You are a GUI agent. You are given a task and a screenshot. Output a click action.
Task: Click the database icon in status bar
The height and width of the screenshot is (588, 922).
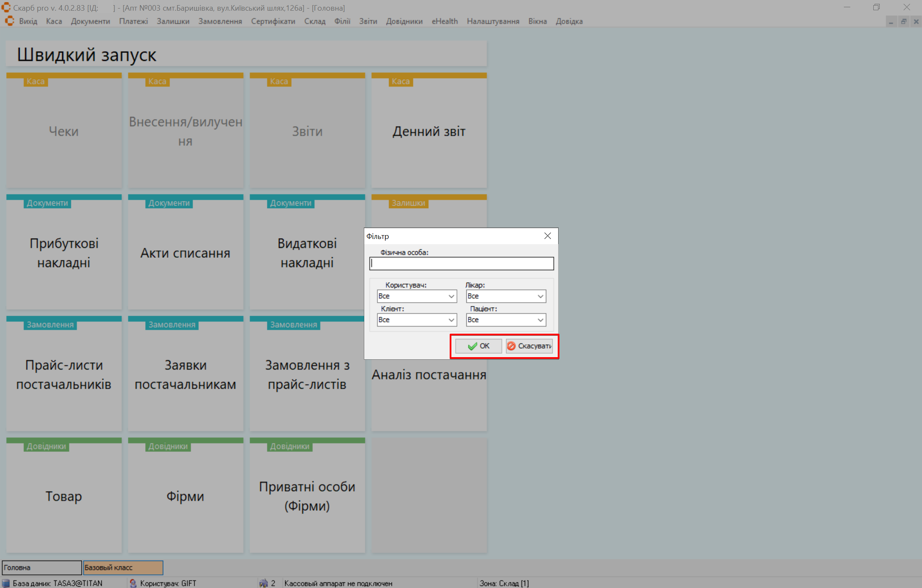(x=6, y=583)
